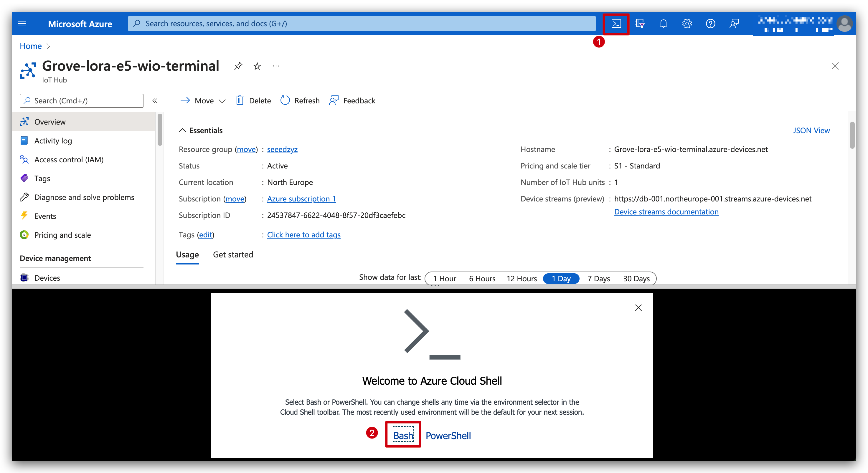Select the 12 Hours time range
Screen dimensions: 868x473
pyautogui.click(x=522, y=279)
